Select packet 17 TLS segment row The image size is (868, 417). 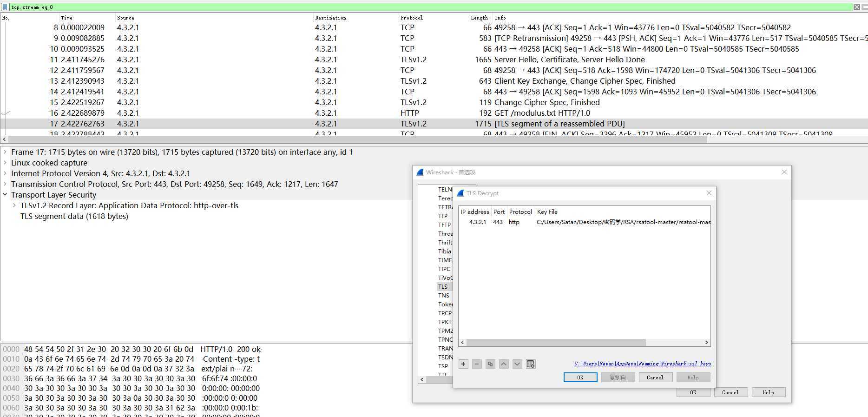pyautogui.click(x=434, y=124)
